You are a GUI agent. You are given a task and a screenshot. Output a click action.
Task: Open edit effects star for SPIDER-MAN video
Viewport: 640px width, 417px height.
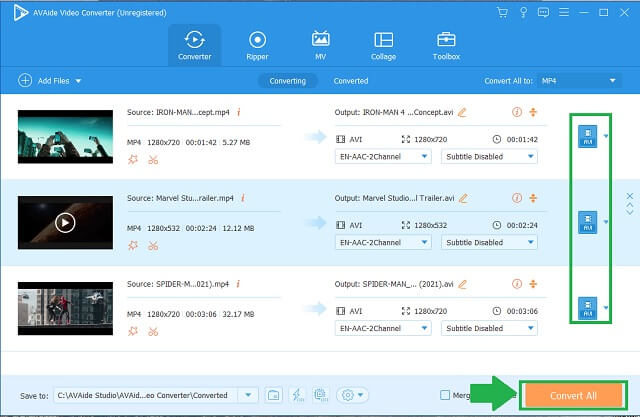pos(133,331)
